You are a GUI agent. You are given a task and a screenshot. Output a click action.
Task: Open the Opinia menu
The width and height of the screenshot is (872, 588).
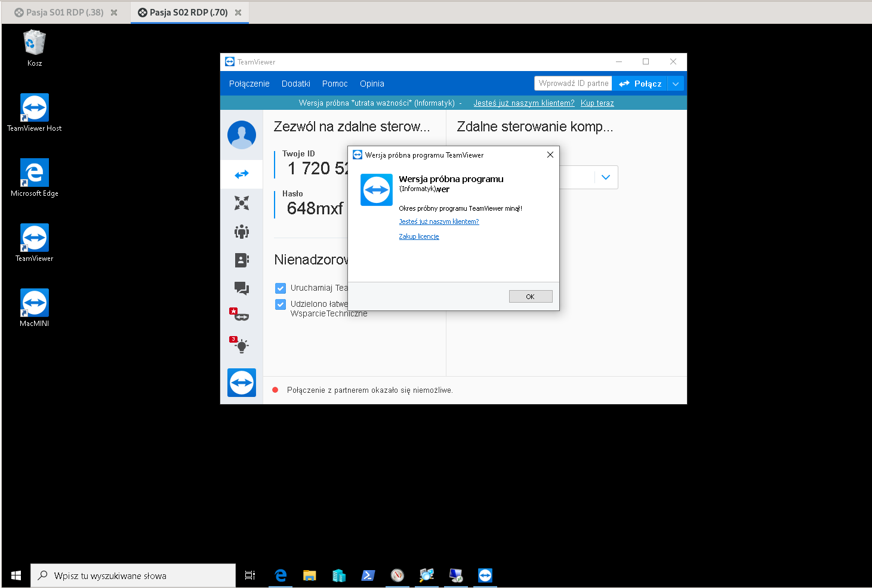[372, 84]
